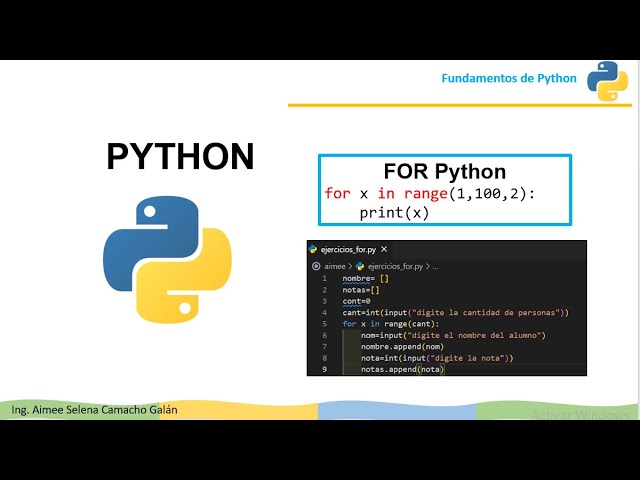Click code line 'nombre.append(nom)'
Image resolution: width=640 pixels, height=480 pixels.
402,347
